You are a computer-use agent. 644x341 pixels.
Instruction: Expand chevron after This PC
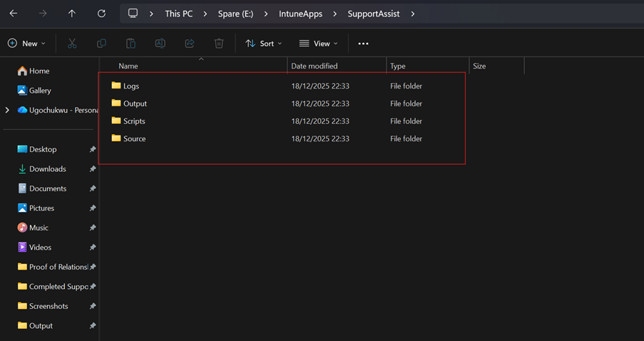point(205,14)
